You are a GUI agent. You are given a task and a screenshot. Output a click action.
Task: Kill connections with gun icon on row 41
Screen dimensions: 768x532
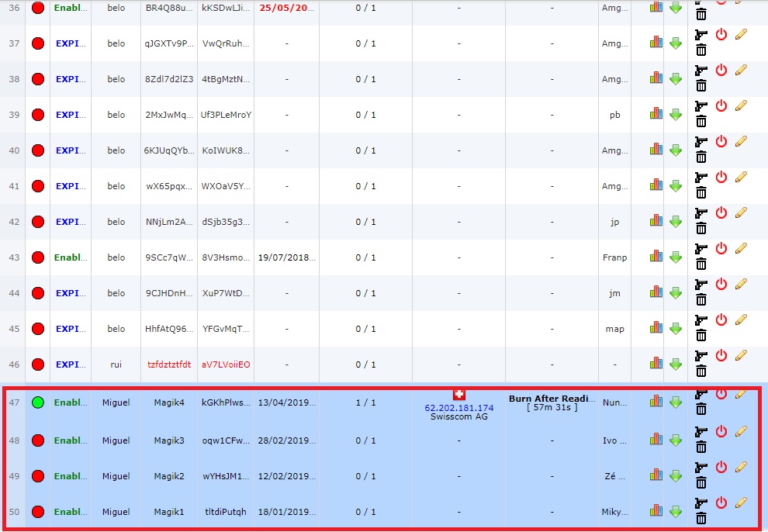coord(701,178)
